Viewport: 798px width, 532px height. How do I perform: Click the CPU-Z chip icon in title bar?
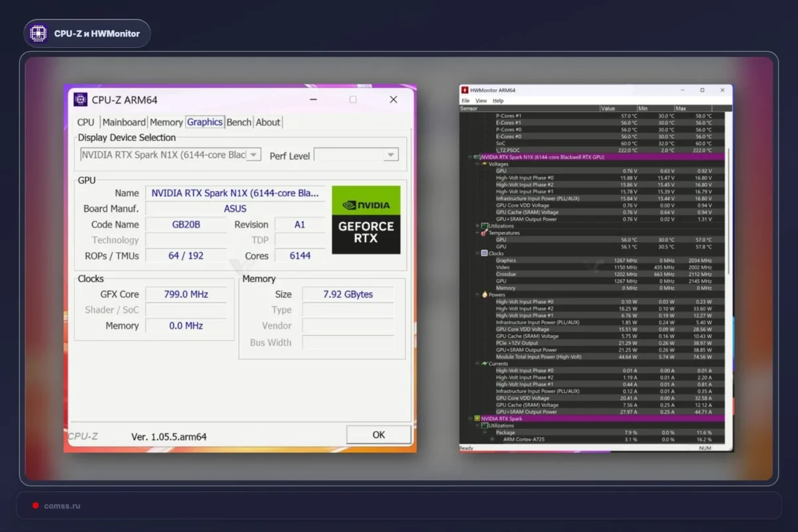tap(80, 100)
